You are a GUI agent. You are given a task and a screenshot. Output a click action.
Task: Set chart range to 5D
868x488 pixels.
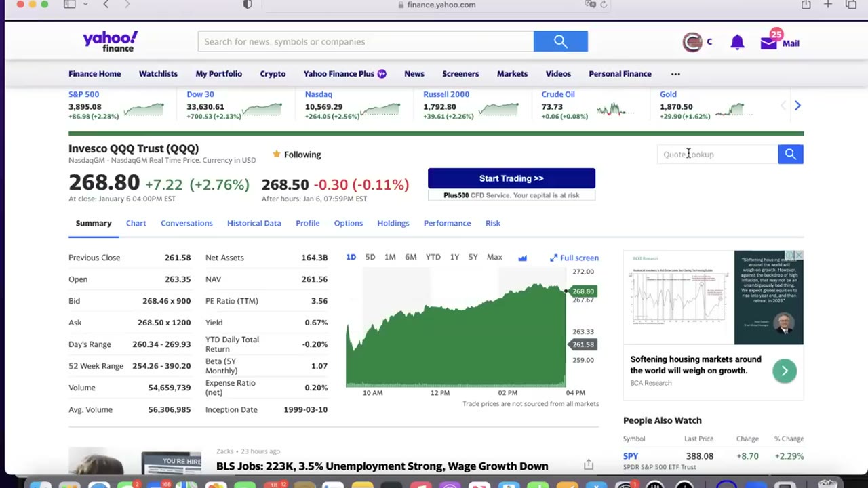370,258
